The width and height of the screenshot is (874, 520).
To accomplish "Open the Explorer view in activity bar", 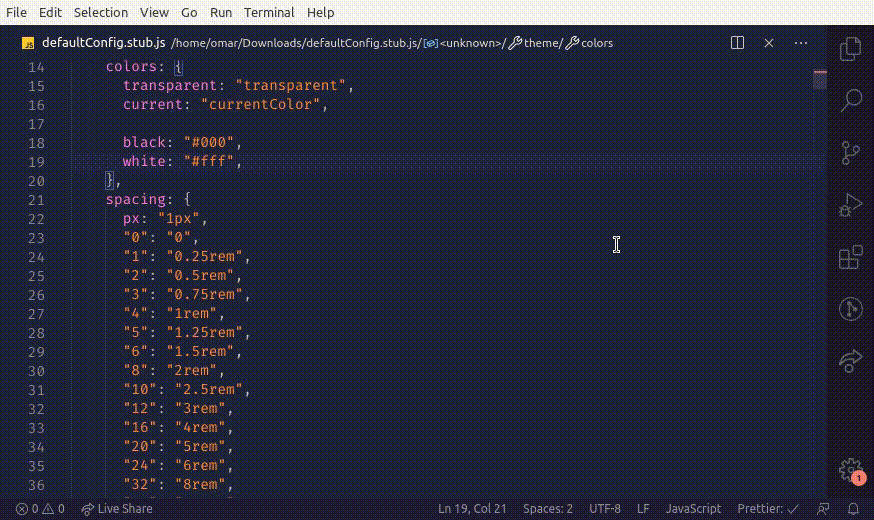I will click(850, 48).
